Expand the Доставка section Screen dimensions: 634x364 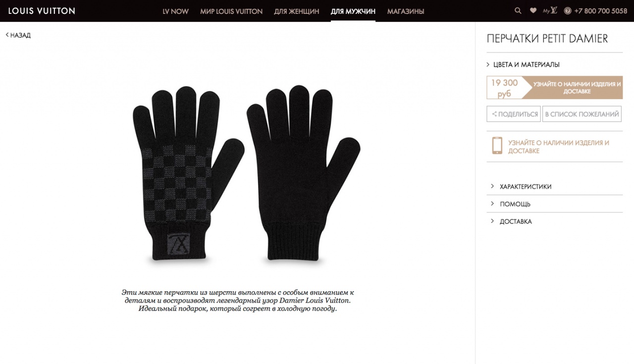[x=555, y=221]
